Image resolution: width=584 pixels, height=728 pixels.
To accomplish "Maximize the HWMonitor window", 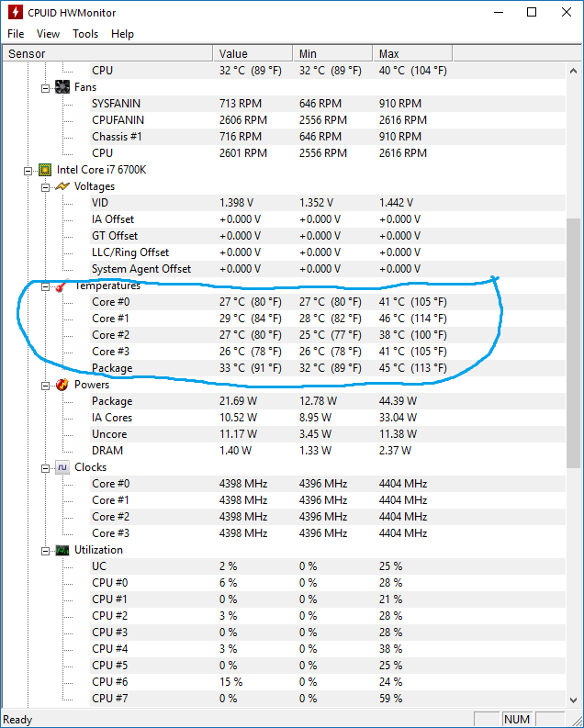I will coord(532,13).
